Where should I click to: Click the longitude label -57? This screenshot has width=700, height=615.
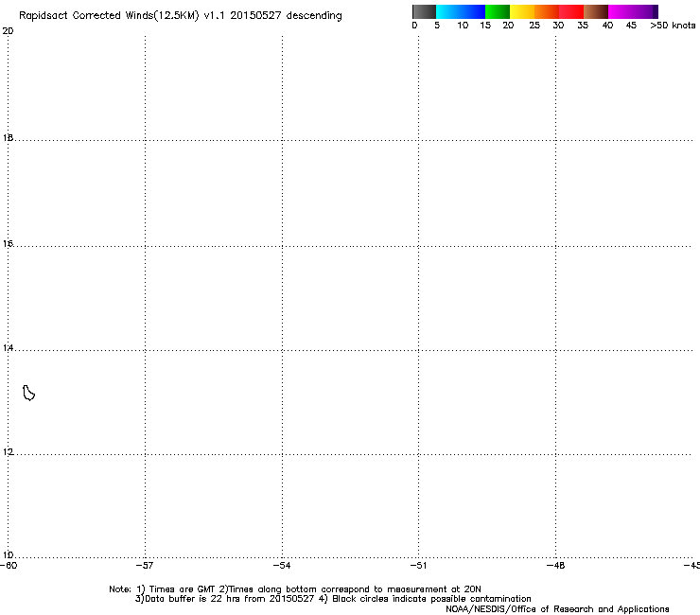145,566
